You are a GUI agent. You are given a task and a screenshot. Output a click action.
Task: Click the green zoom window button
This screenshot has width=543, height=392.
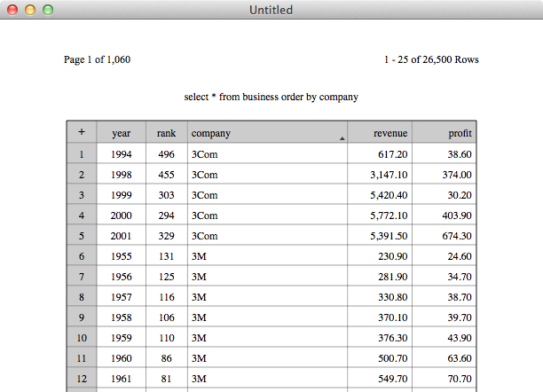[48, 10]
